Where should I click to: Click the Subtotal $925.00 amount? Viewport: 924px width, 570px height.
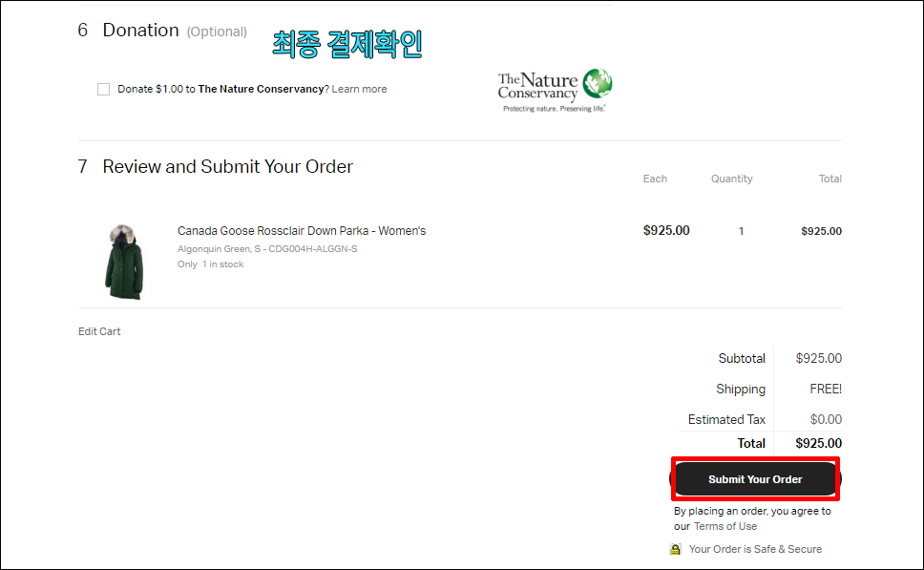coord(818,358)
